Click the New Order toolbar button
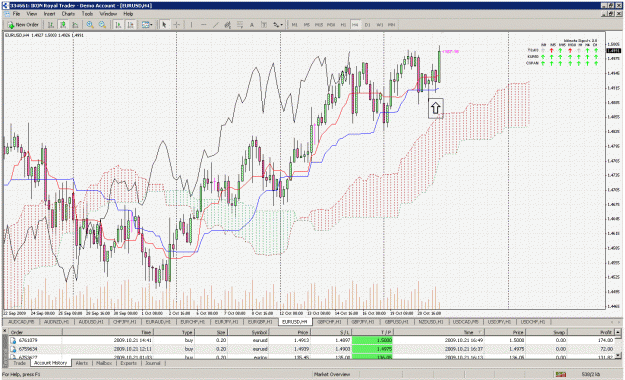This screenshot has width=625, height=380. 23,25
